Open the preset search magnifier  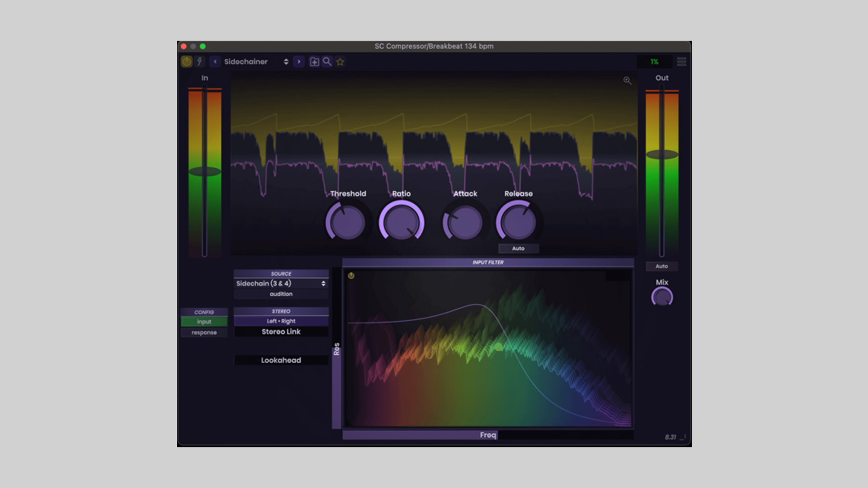pos(327,61)
